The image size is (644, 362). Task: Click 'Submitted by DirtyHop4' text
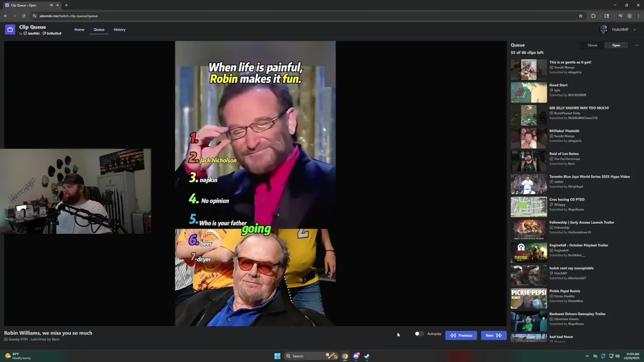click(x=567, y=187)
